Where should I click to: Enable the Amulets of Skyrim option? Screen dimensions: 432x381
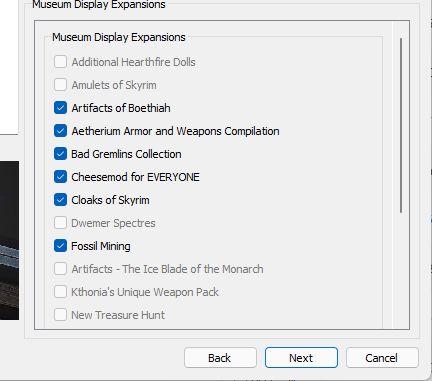click(60, 85)
